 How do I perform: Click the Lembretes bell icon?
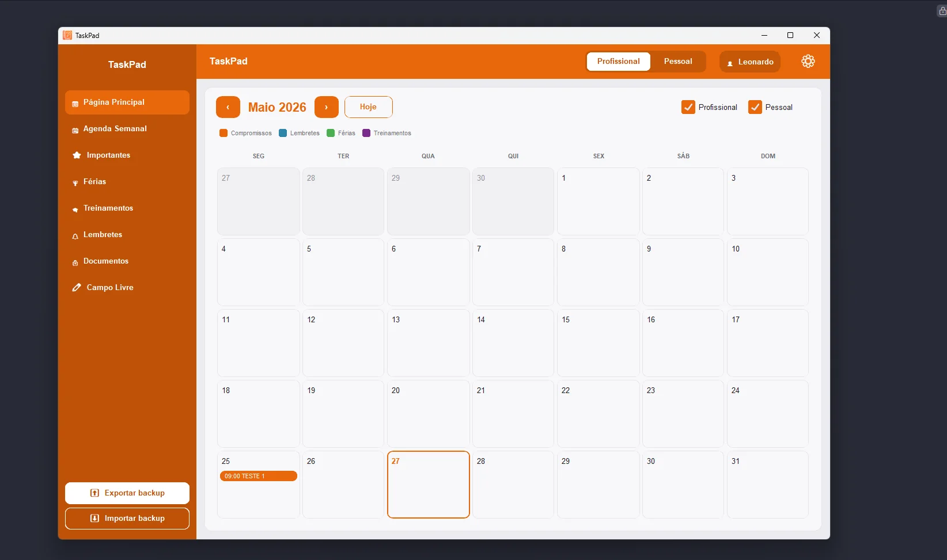point(75,236)
